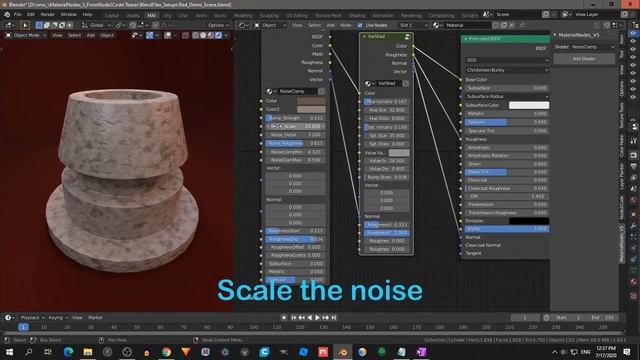Toggle proportional editing in viewport header

coord(156,25)
